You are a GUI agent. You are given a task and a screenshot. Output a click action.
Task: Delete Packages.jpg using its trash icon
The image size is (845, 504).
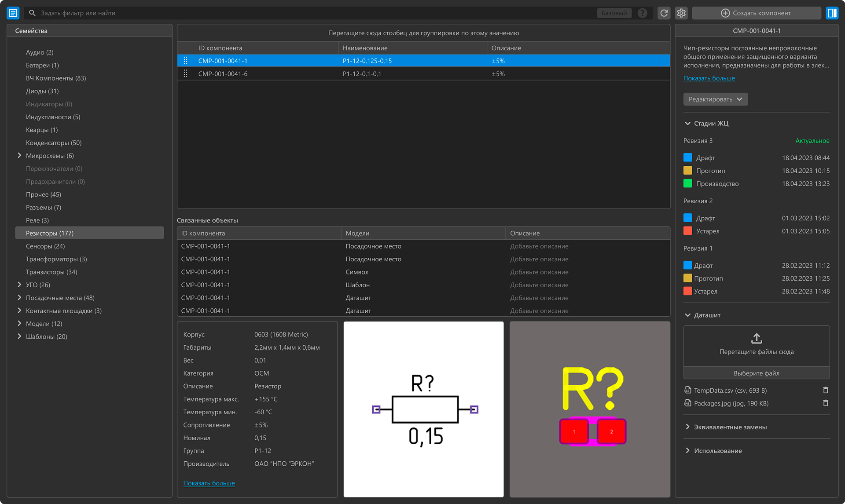826,403
